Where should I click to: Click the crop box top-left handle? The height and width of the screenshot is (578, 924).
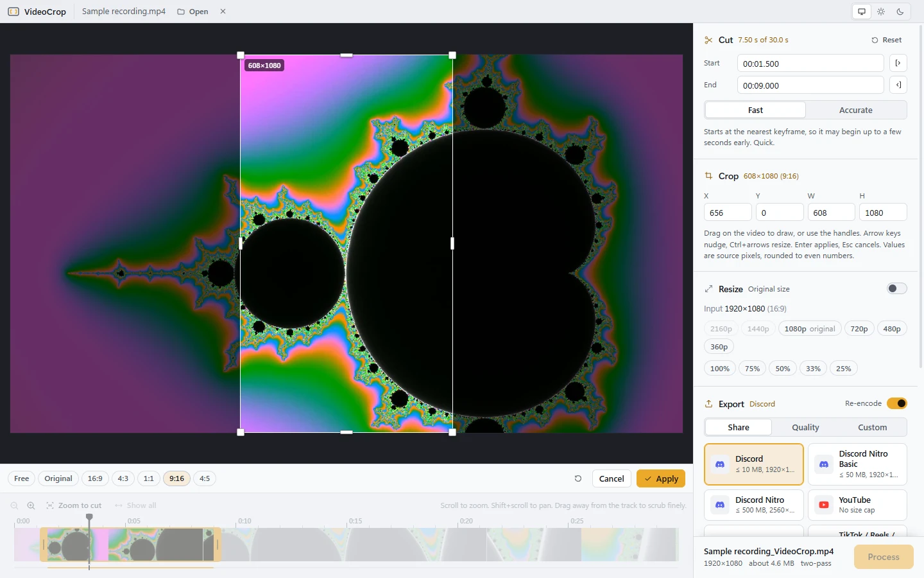coord(241,55)
